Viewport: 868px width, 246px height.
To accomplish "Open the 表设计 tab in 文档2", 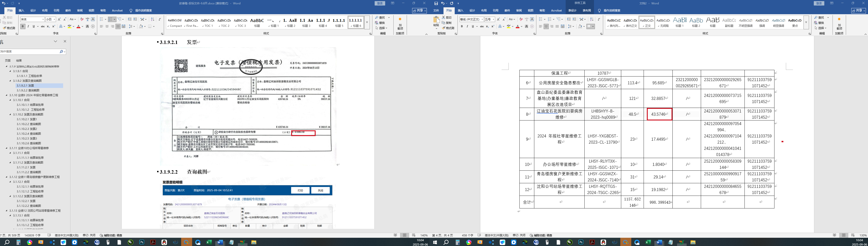I will click(x=572, y=11).
